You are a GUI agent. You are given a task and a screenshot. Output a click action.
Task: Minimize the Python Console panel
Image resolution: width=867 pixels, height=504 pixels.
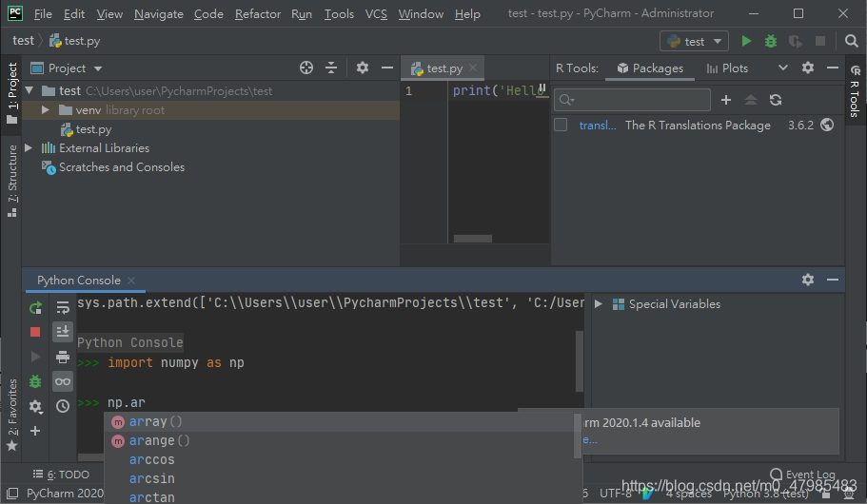[x=833, y=280]
